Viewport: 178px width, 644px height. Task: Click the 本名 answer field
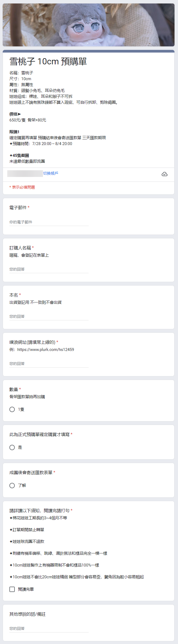tap(49, 316)
